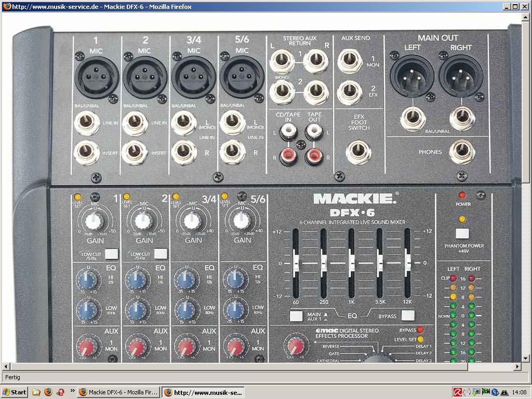Screen dimensions: 532x399
Task: Launch Firefox from the Quick Launch bar
Action: [x=48, y=392]
